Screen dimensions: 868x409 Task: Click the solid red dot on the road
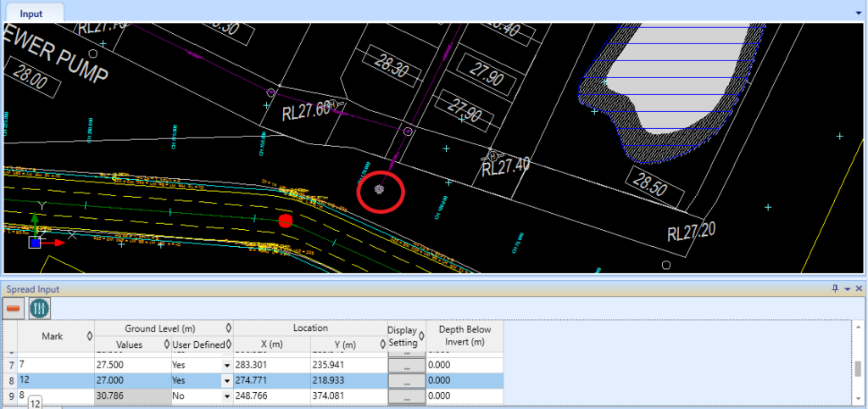coord(285,221)
